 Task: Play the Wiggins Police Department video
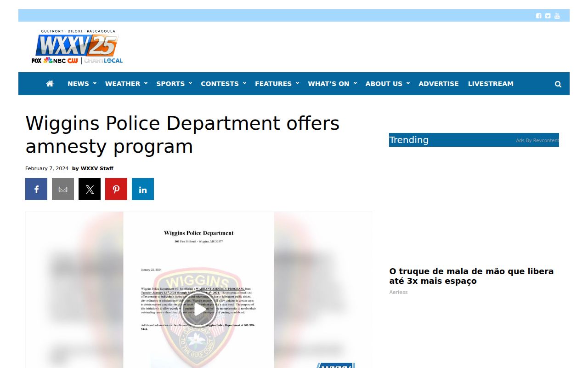tap(198, 310)
